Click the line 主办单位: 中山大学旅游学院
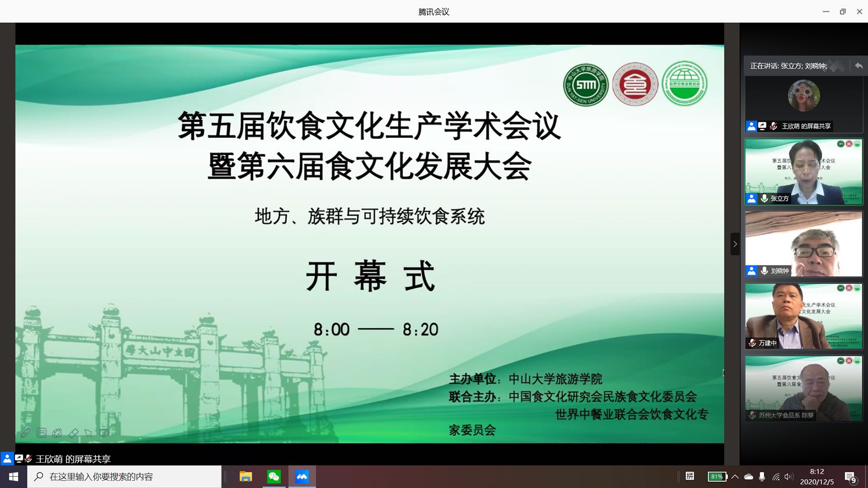 point(525,379)
